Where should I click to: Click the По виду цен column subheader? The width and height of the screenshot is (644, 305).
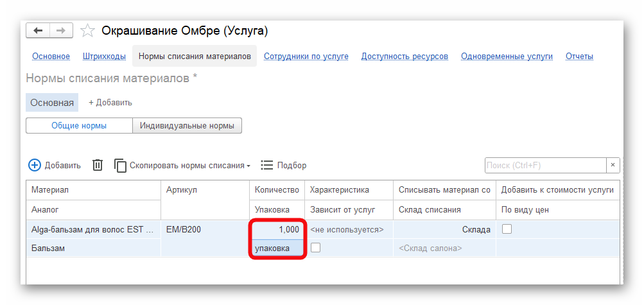pos(558,210)
